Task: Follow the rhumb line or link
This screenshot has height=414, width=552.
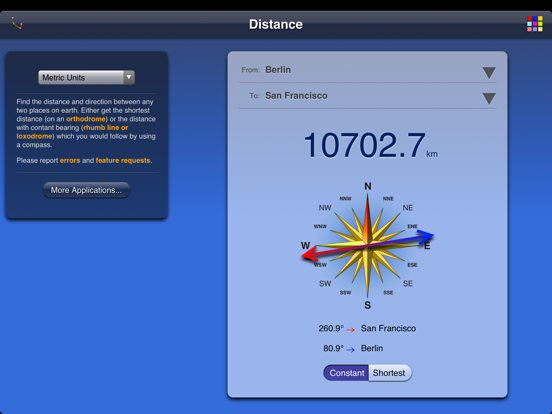Action: click(106, 127)
